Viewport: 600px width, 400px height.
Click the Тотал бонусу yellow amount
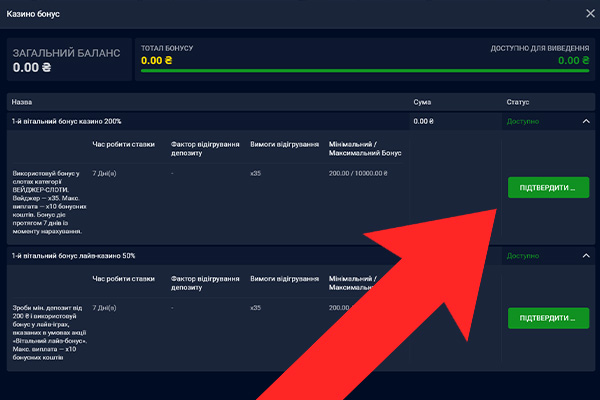tap(157, 60)
